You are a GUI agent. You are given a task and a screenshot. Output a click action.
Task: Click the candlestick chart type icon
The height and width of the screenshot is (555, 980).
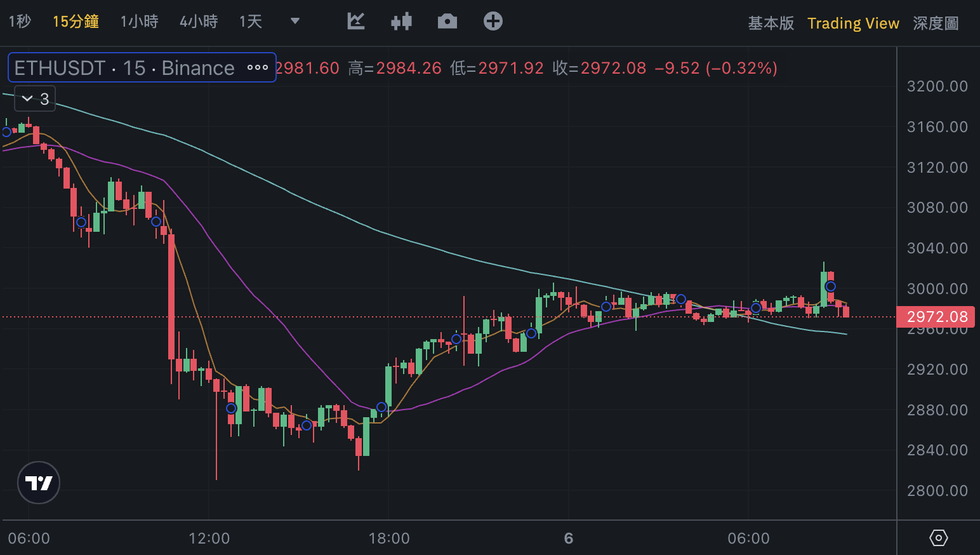[x=401, y=22]
